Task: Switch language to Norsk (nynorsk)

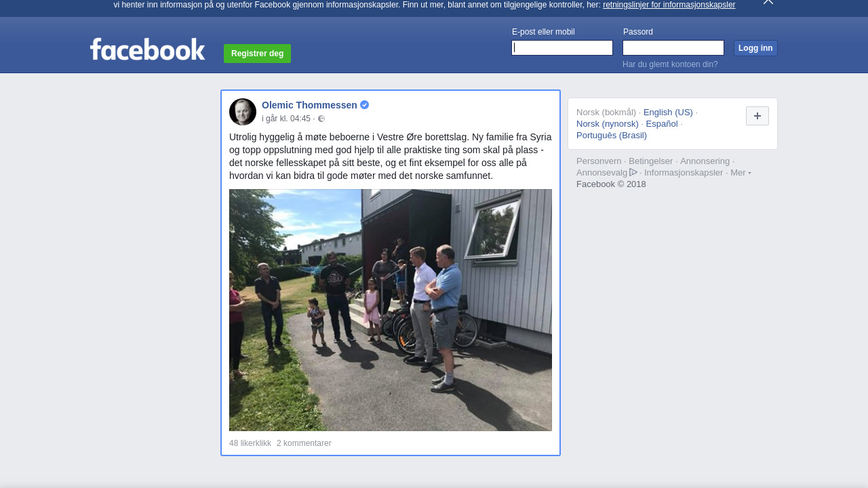Action: pyautogui.click(x=608, y=124)
